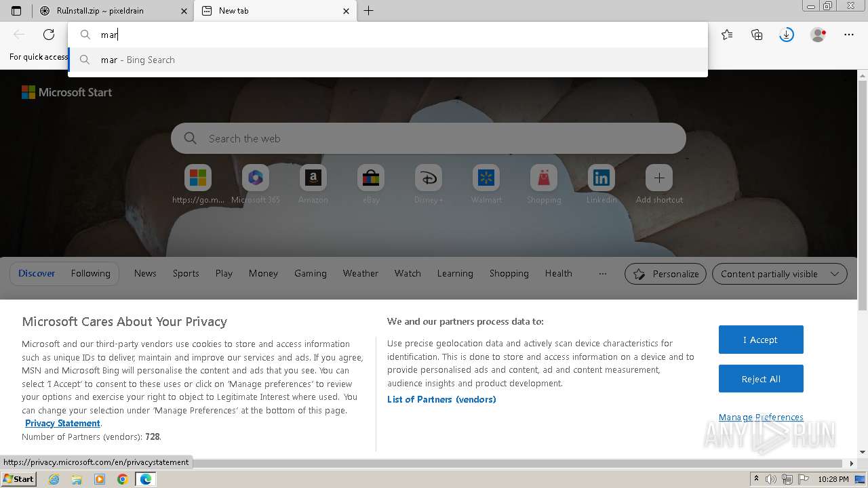Expand the 'Content partially visible' dropdown

pyautogui.click(x=780, y=274)
